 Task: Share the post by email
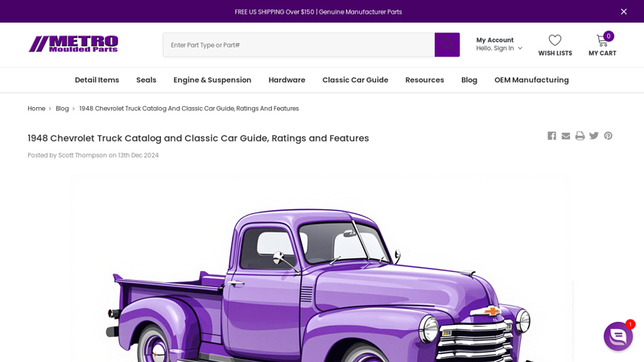[x=566, y=136]
